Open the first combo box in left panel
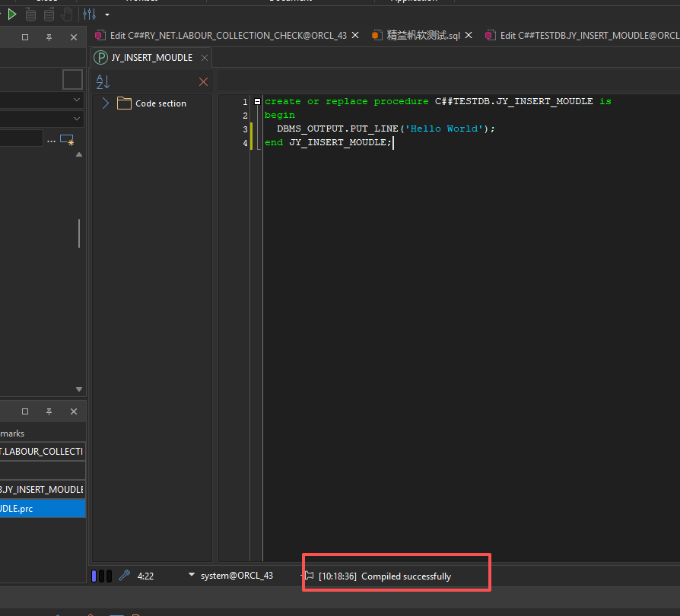This screenshot has width=680, height=616. tap(41, 100)
